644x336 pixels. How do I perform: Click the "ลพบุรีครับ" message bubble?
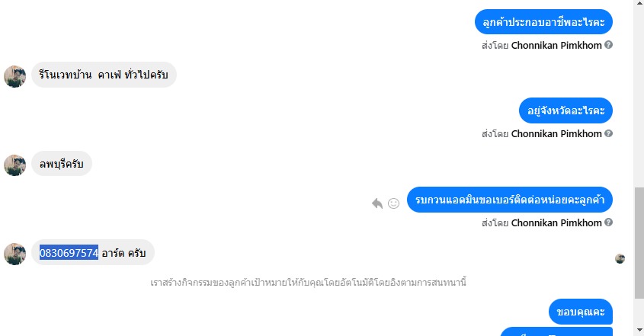[x=61, y=164]
